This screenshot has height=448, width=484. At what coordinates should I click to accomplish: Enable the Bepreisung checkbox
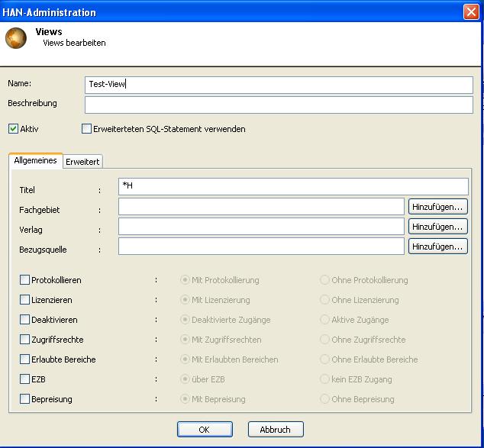[24, 399]
